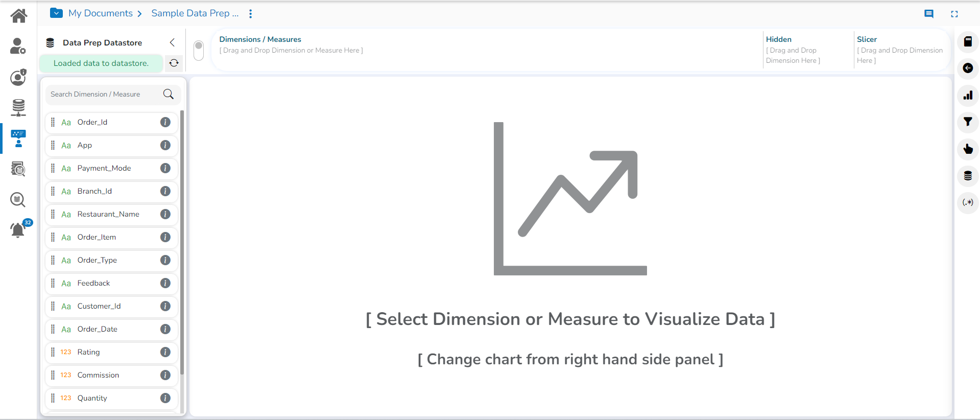Open the three-dot options menu
This screenshot has width=980, height=420.
(251, 14)
